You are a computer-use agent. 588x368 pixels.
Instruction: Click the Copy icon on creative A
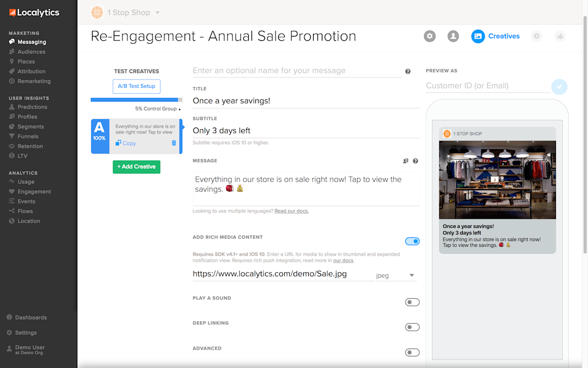point(118,143)
